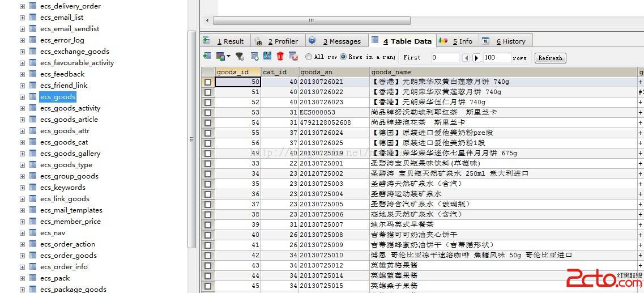
Task: Click the insert new row icon
Action: pyautogui.click(x=255, y=56)
